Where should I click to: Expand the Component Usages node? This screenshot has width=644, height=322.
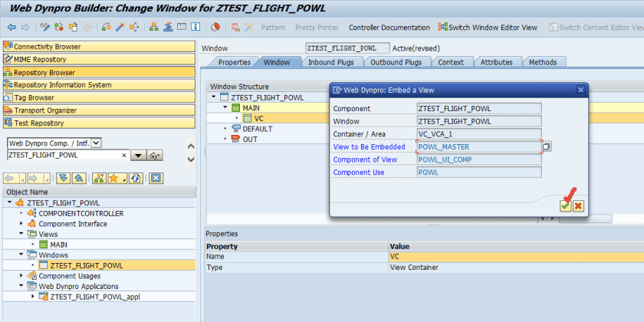click(21, 276)
